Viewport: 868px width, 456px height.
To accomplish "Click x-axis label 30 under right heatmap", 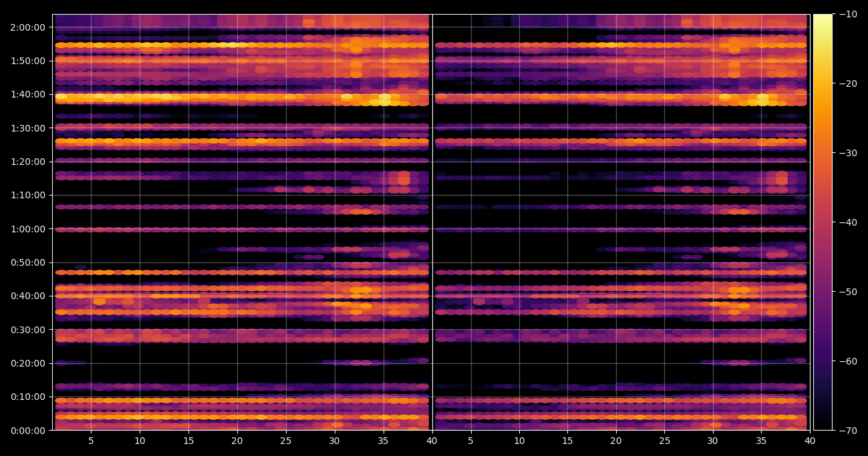I will [x=713, y=441].
